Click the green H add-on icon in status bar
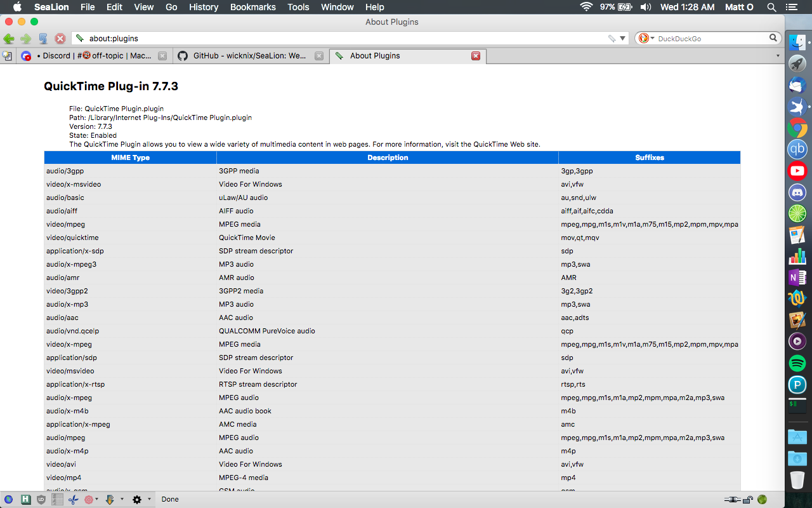Viewport: 812px width, 508px height. (x=26, y=500)
